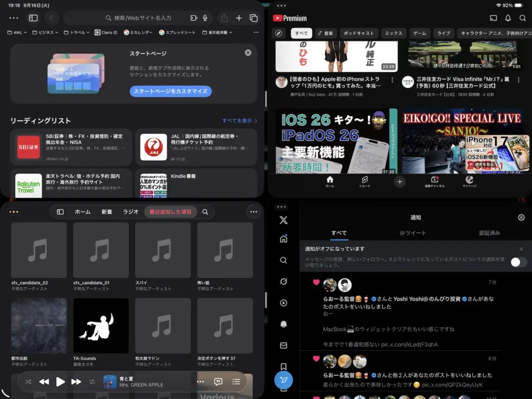Image resolution: width=532 pixels, height=399 pixels.
Task: Open notification settings gear in X
Action: point(521,218)
